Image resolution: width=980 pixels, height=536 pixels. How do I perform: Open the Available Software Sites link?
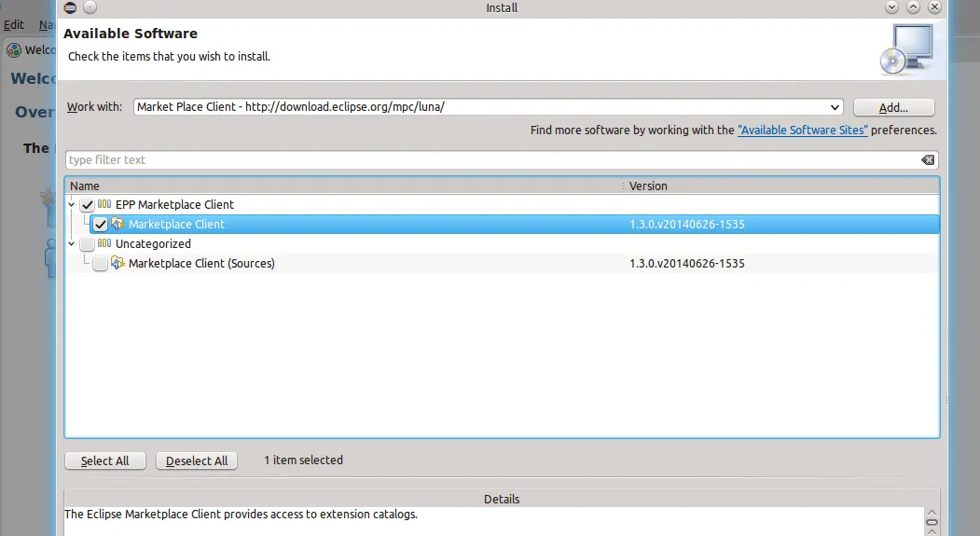click(x=802, y=131)
